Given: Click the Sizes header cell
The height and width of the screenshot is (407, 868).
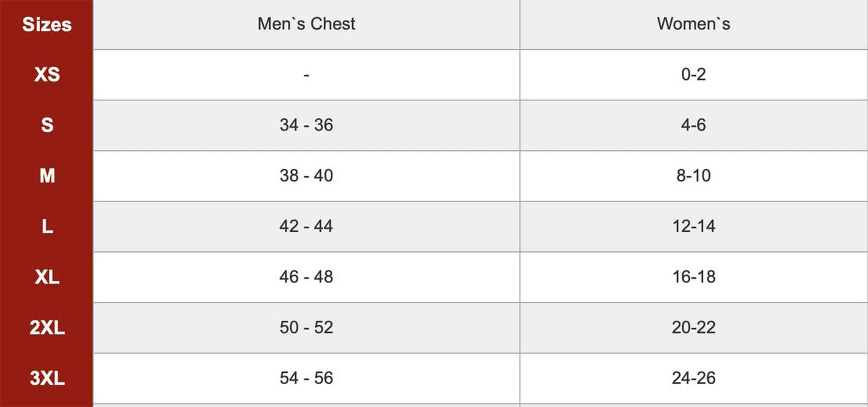Looking at the screenshot, I should (x=47, y=25).
